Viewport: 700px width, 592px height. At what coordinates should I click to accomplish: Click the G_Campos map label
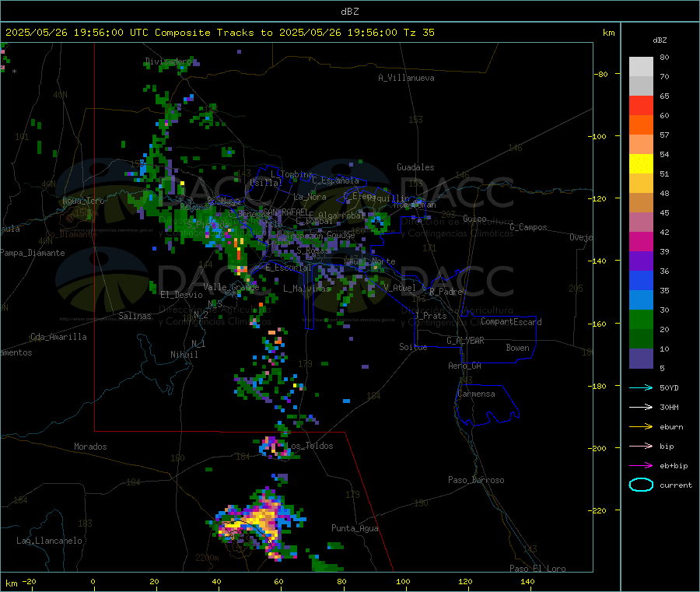[528, 227]
